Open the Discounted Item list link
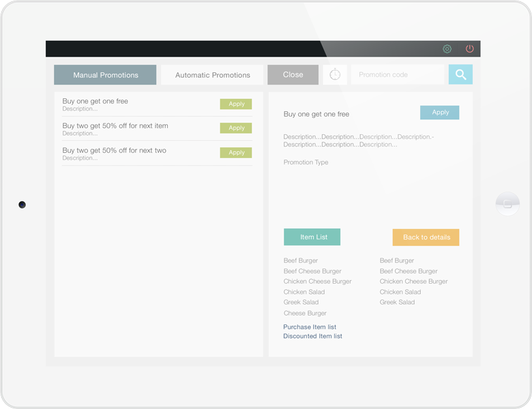This screenshot has height=409, width=532. [312, 336]
